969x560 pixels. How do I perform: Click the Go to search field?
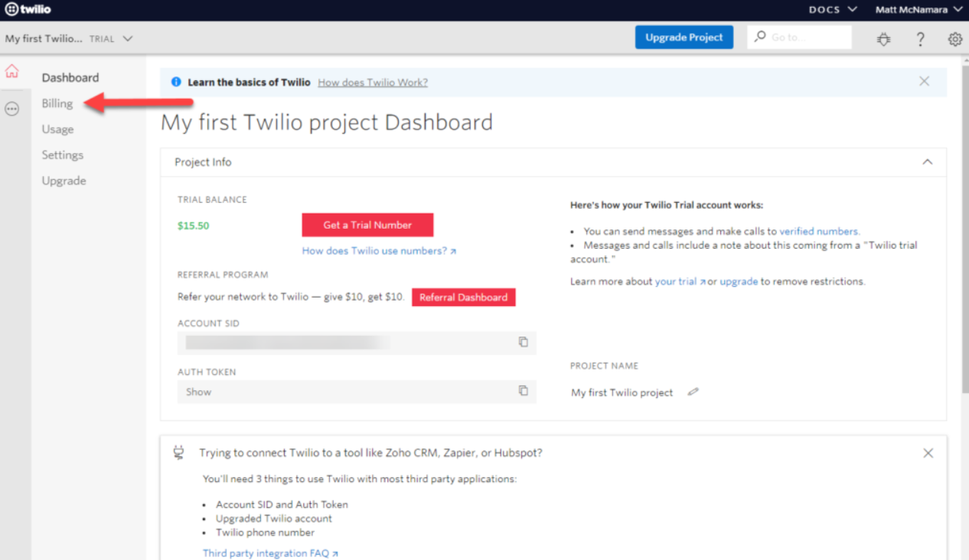click(800, 37)
